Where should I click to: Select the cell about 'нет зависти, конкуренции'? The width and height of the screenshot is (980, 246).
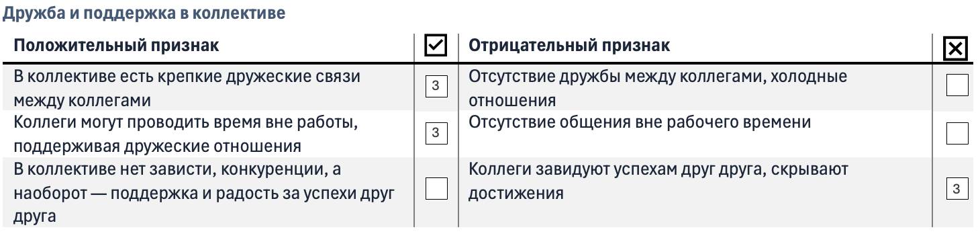208,192
